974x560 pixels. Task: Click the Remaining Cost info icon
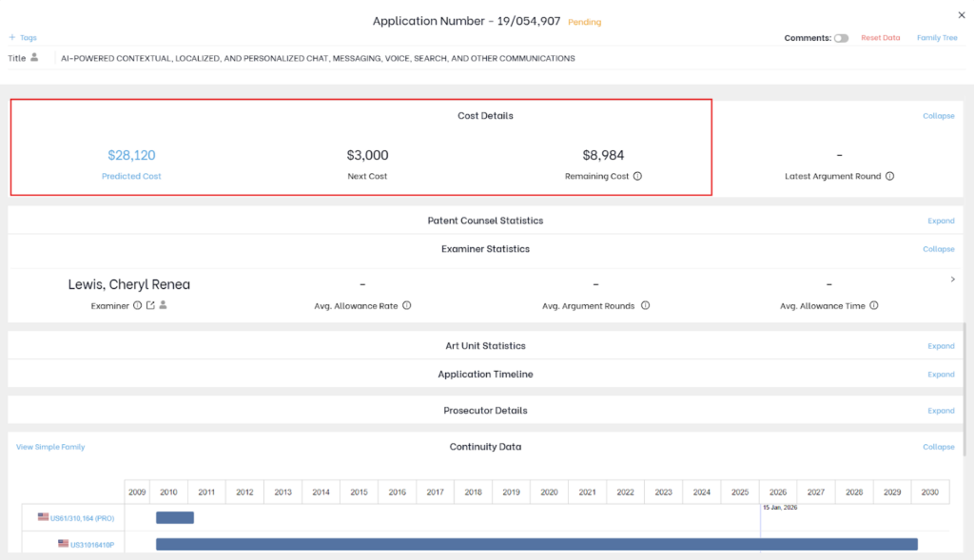[637, 176]
